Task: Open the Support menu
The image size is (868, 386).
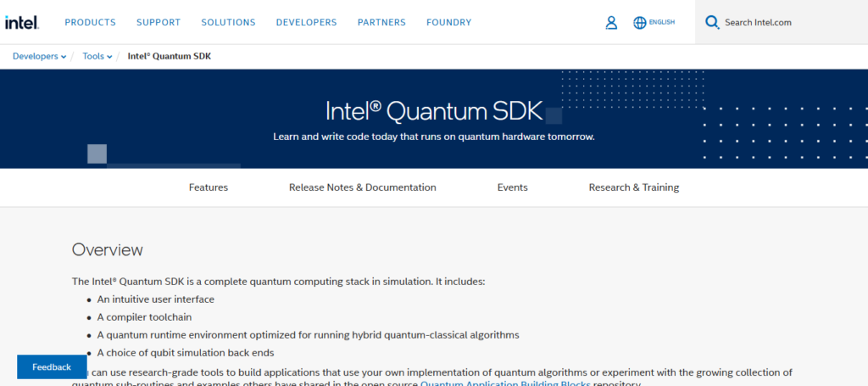Action: coord(159,22)
